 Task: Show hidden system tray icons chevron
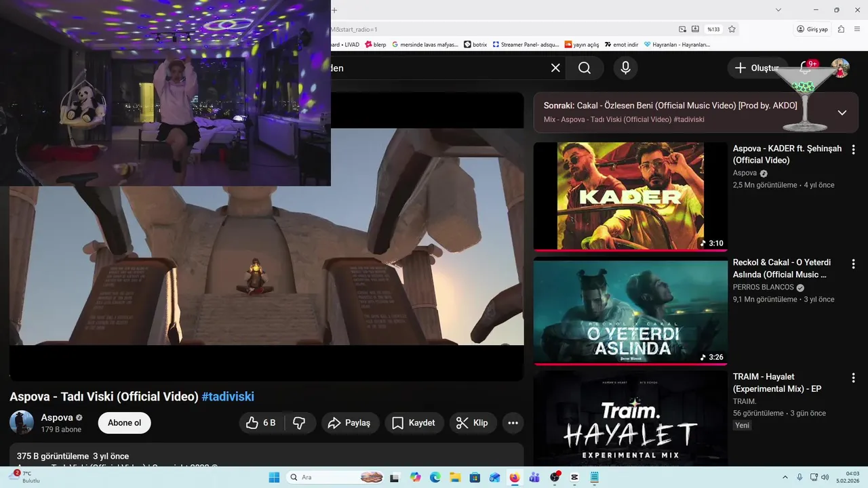pyautogui.click(x=786, y=477)
